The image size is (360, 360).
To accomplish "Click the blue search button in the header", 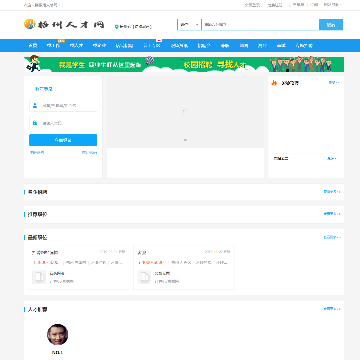I will coord(331,25).
